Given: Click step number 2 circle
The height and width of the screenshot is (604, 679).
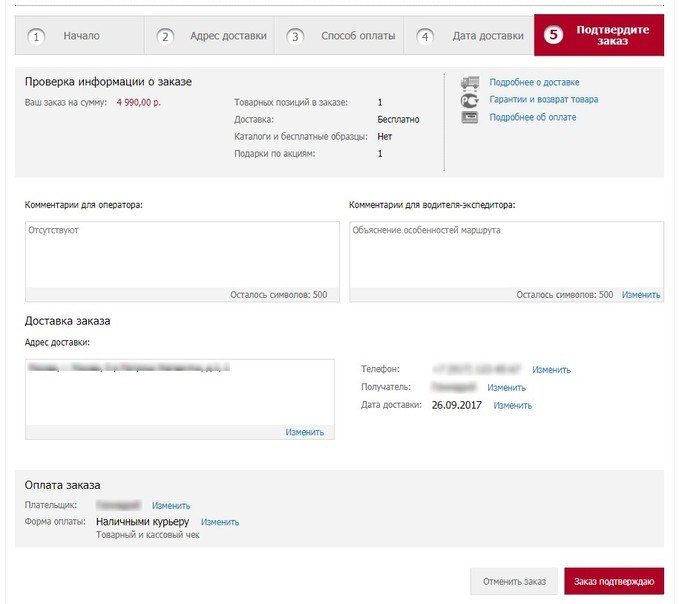Looking at the screenshot, I should [165, 37].
